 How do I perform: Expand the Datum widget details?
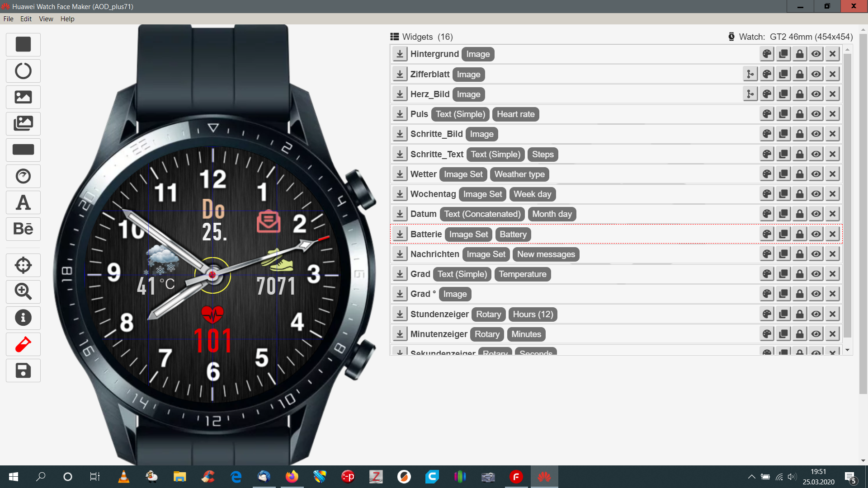tap(400, 214)
